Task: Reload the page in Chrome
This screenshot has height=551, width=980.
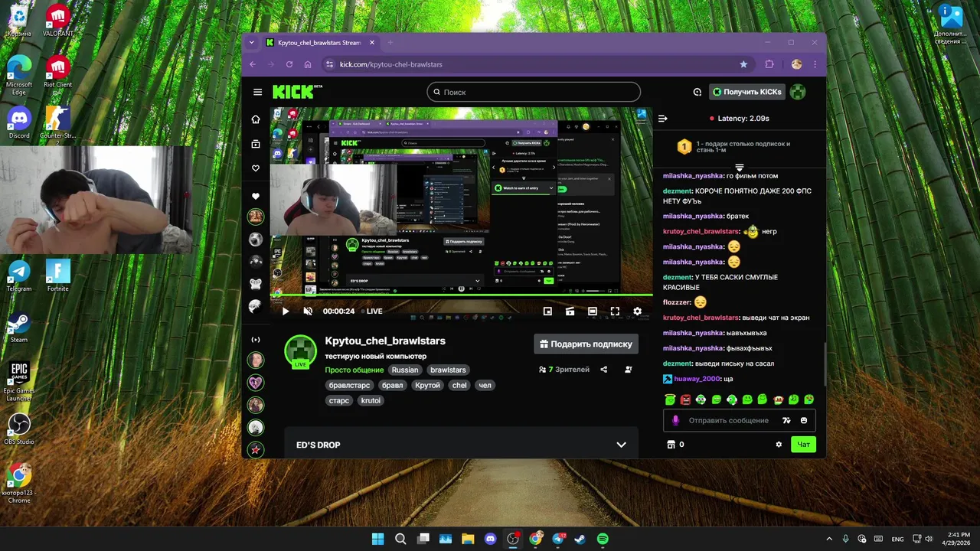Action: tap(289, 64)
